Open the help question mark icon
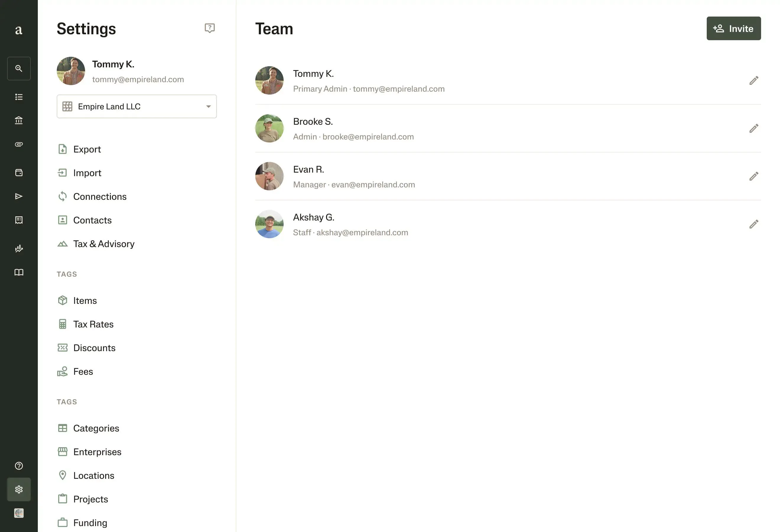The height and width of the screenshot is (532, 780). click(19, 466)
